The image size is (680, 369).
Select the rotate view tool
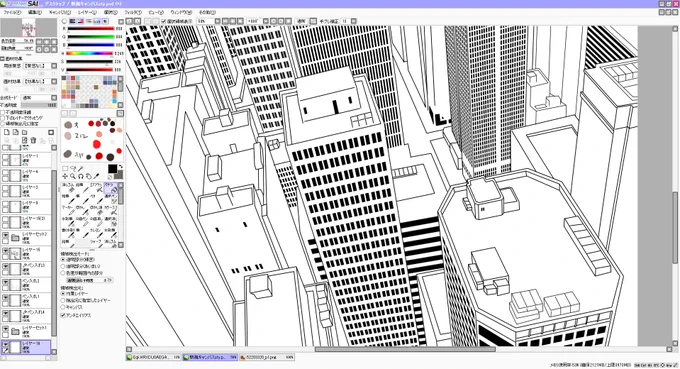(81, 176)
